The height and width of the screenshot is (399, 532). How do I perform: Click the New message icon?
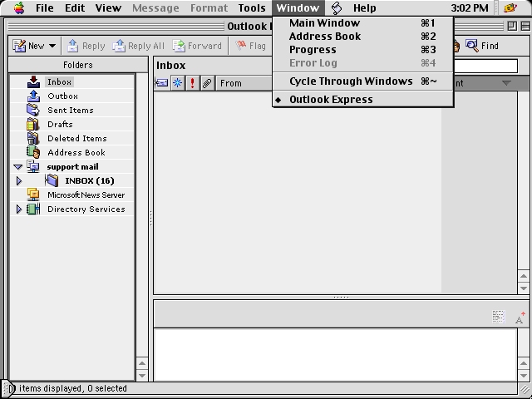[19, 46]
